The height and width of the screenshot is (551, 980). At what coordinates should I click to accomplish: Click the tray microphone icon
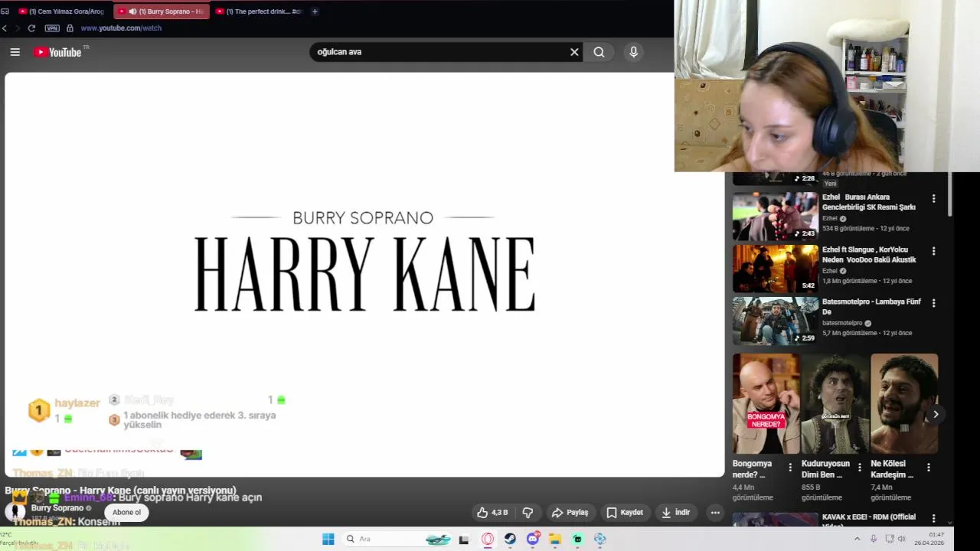874,539
